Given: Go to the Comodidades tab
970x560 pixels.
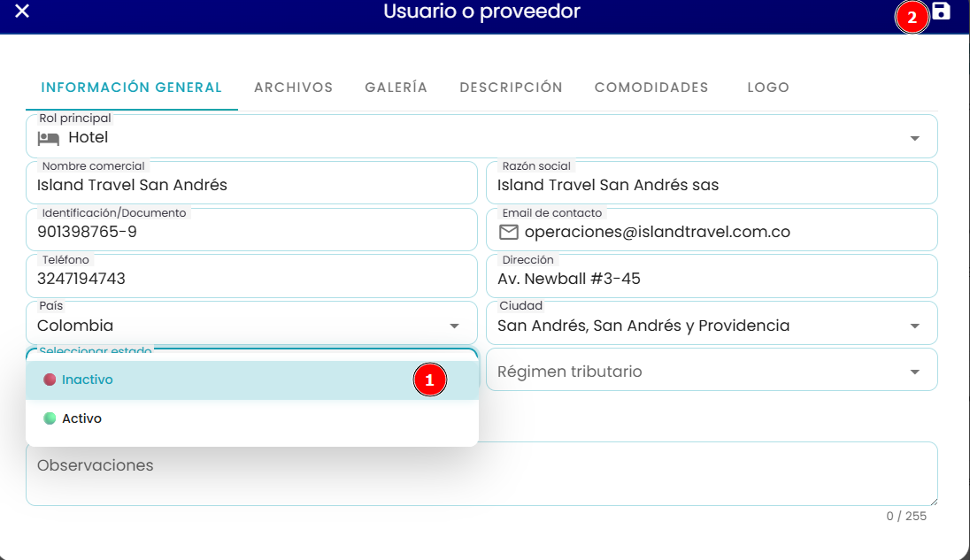Looking at the screenshot, I should tap(651, 88).
